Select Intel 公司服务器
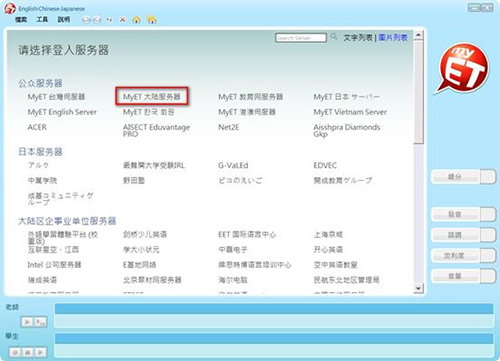 point(54,265)
